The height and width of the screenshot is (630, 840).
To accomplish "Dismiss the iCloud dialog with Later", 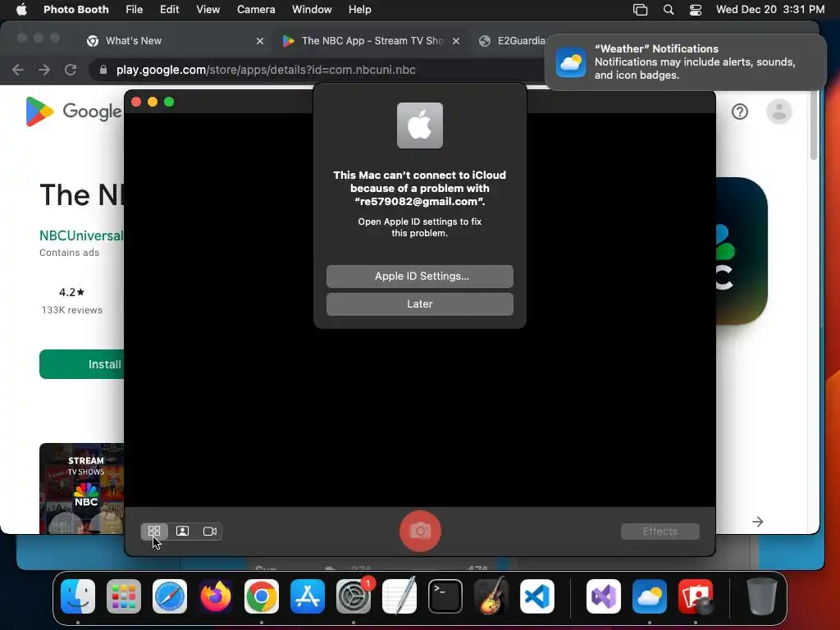I will 420,304.
